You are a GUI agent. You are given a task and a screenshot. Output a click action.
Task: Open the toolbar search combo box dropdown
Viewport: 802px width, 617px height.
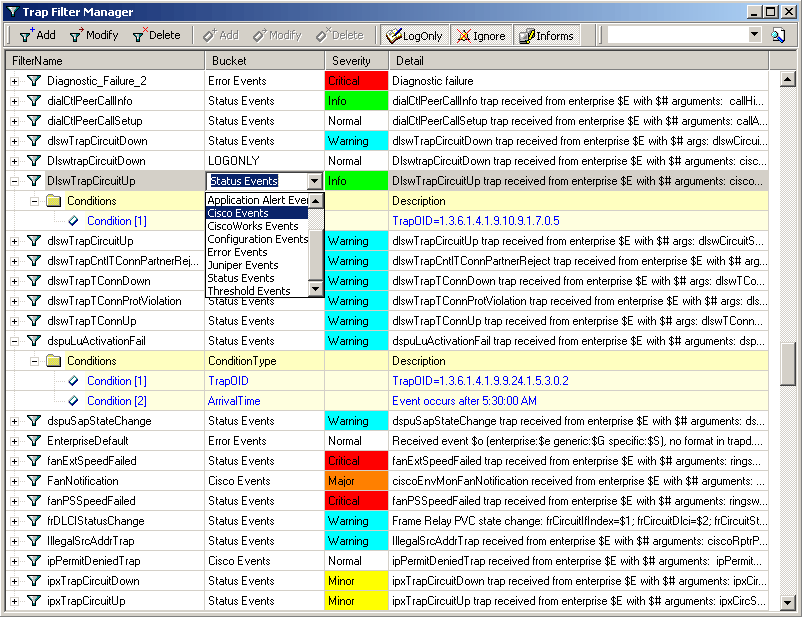click(x=754, y=35)
